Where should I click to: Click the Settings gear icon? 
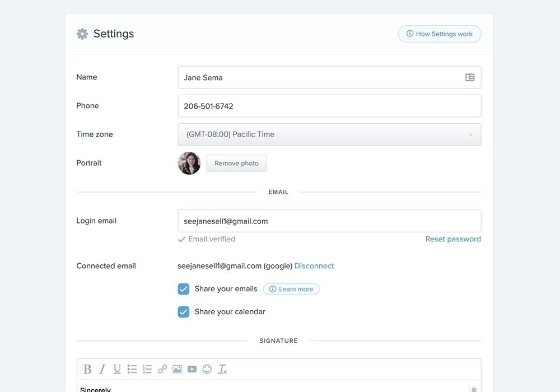82,34
